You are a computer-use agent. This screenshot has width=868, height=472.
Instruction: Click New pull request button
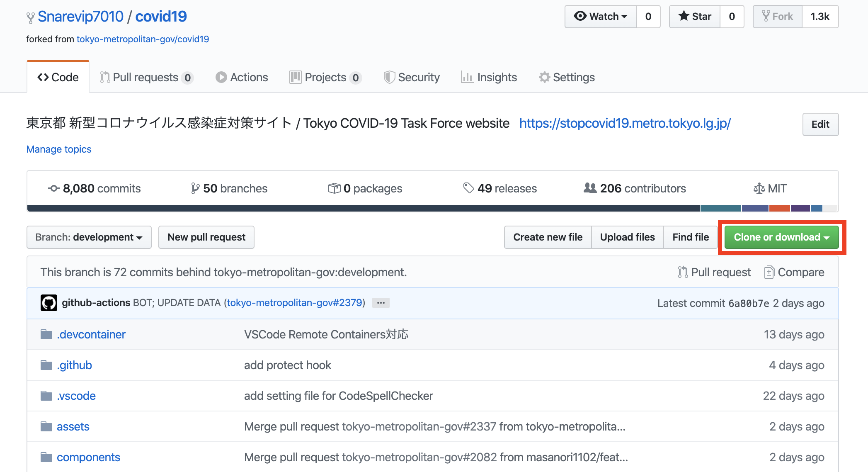[x=206, y=237]
